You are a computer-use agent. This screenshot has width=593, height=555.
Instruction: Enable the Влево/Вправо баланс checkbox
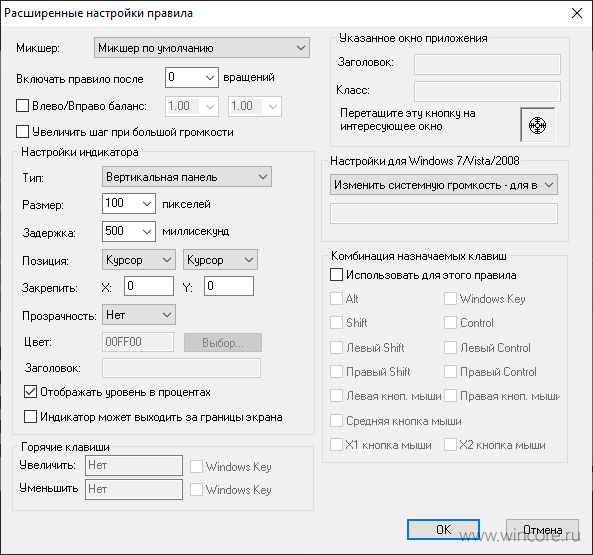22,105
